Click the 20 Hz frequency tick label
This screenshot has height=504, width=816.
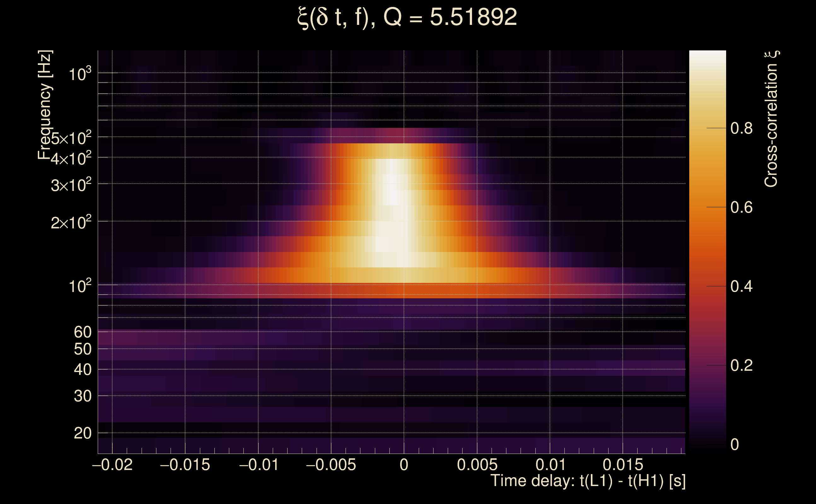point(82,433)
